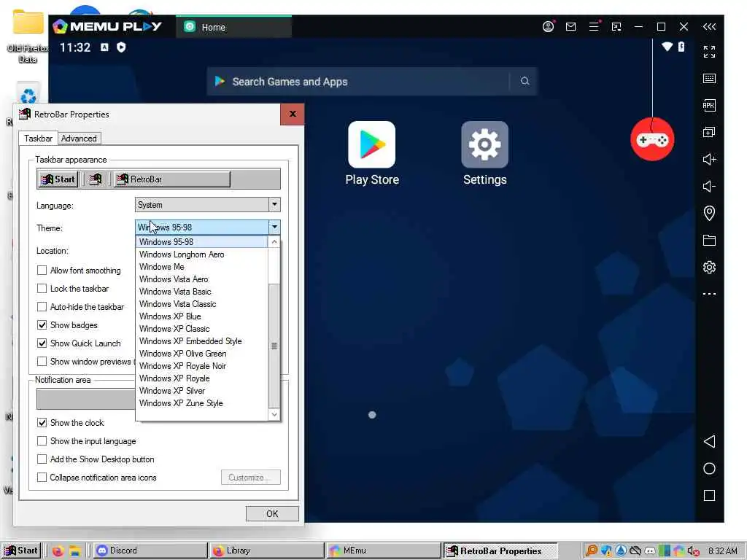Open the MEmu GPS location pin icon
This screenshot has width=747, height=560.
(709, 213)
